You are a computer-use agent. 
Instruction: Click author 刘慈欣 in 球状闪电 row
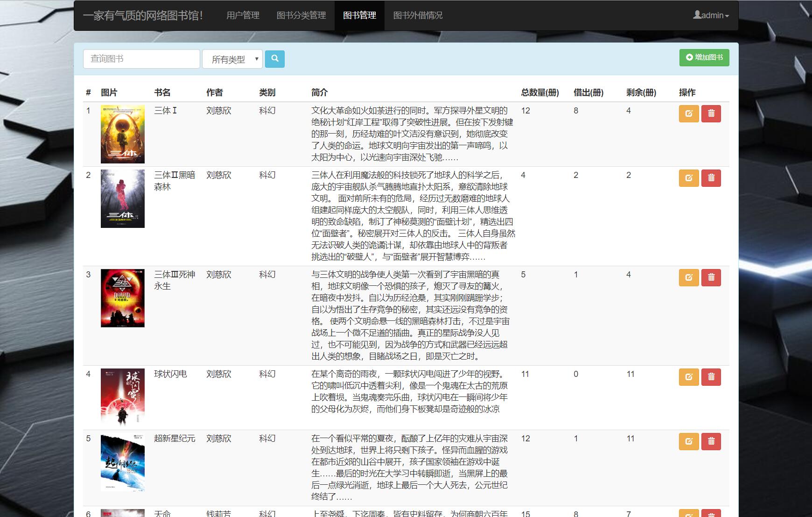219,374
